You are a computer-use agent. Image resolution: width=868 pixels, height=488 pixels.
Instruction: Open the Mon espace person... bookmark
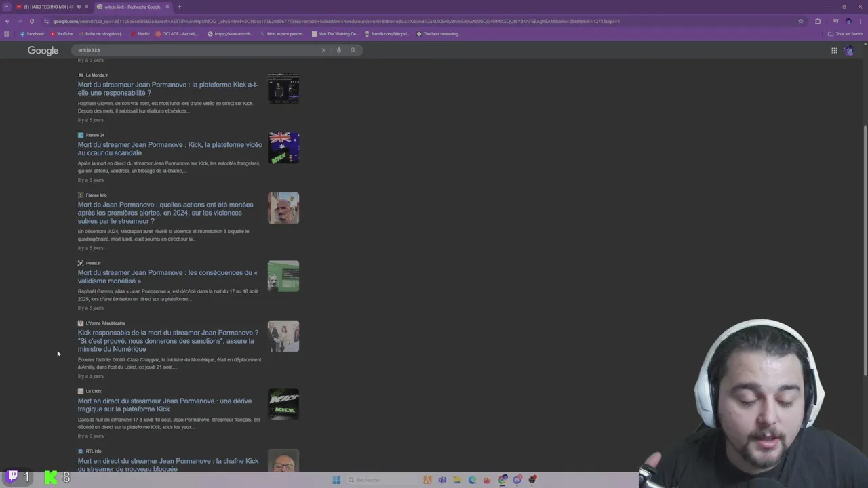[282, 34]
